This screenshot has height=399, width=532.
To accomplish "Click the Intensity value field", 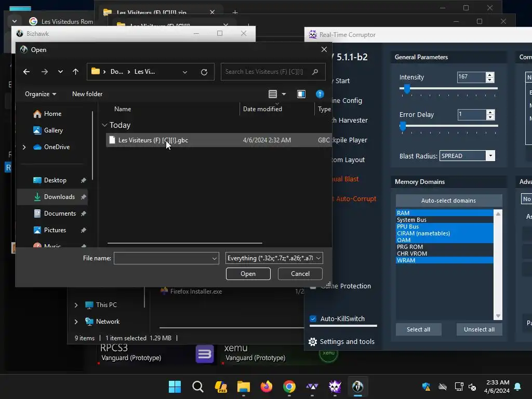I will [471, 77].
